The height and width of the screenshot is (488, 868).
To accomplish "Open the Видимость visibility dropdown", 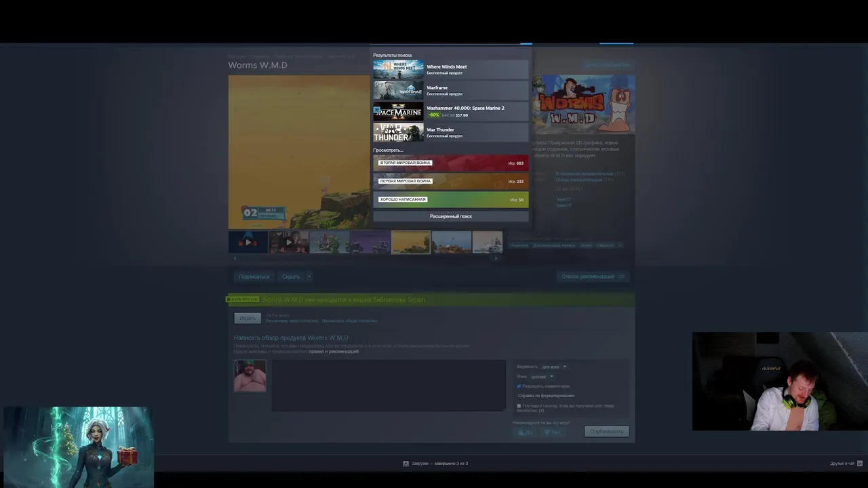I will pos(553,367).
